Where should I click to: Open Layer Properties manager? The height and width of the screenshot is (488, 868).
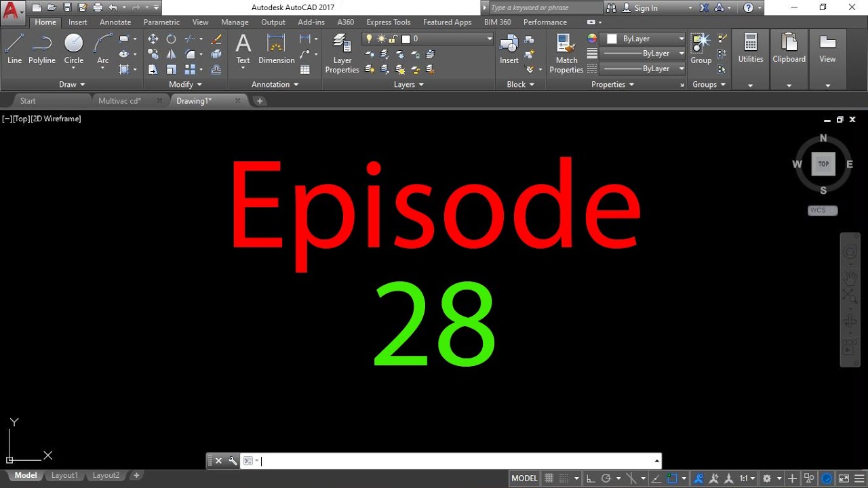click(342, 54)
